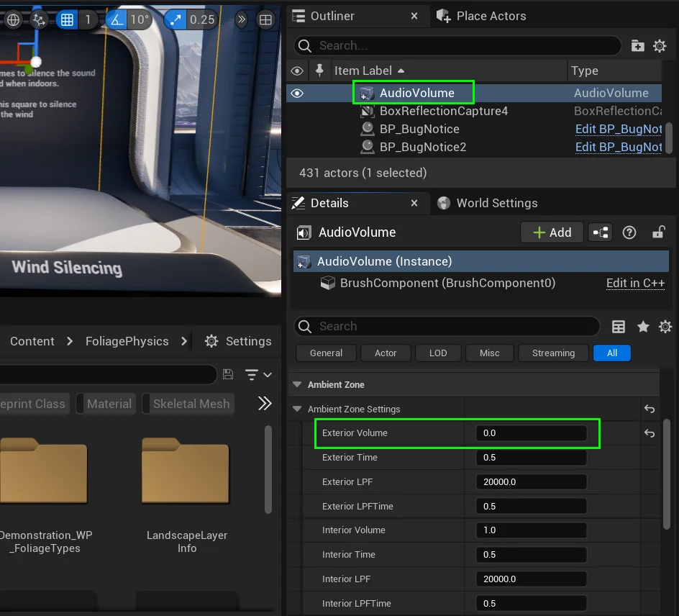
Task: Toggle rotation snapping angle icon
Action: tap(117, 19)
